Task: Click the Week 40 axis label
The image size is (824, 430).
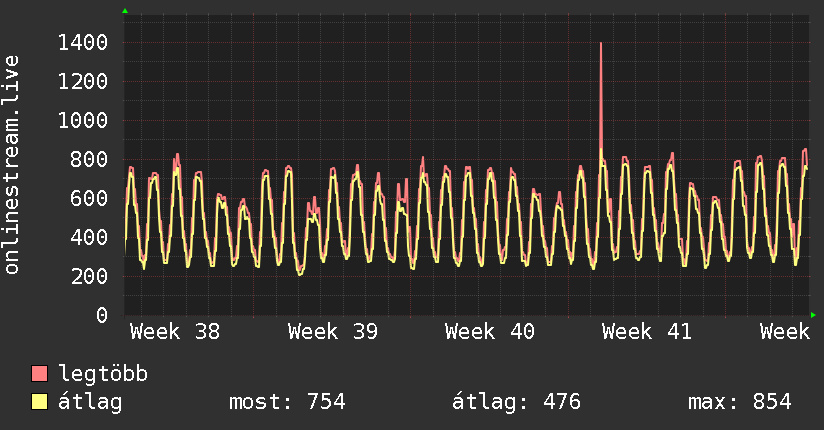Action: (490, 332)
